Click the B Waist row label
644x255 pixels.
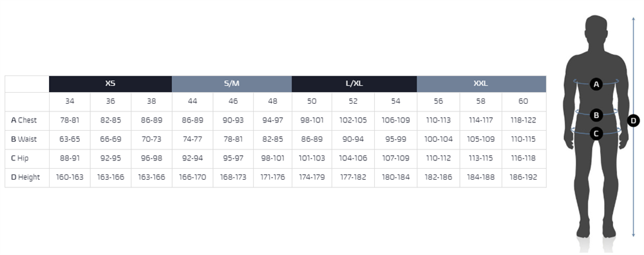24,139
